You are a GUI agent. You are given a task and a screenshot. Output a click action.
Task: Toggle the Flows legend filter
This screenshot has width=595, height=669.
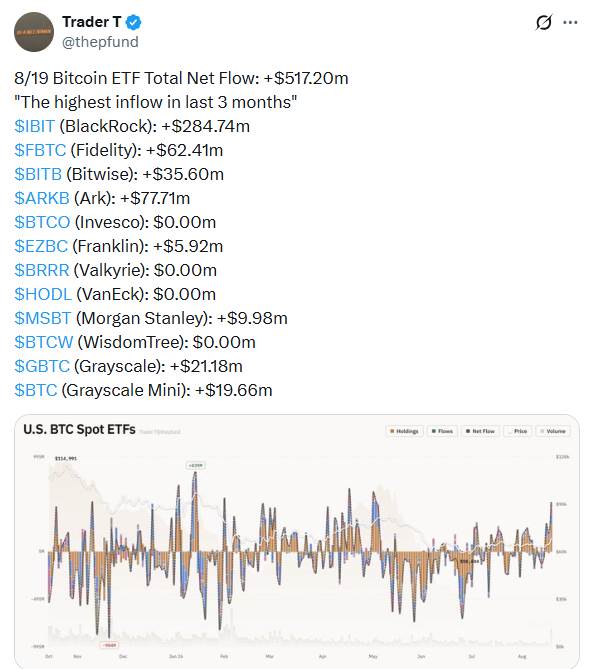pyautogui.click(x=442, y=431)
